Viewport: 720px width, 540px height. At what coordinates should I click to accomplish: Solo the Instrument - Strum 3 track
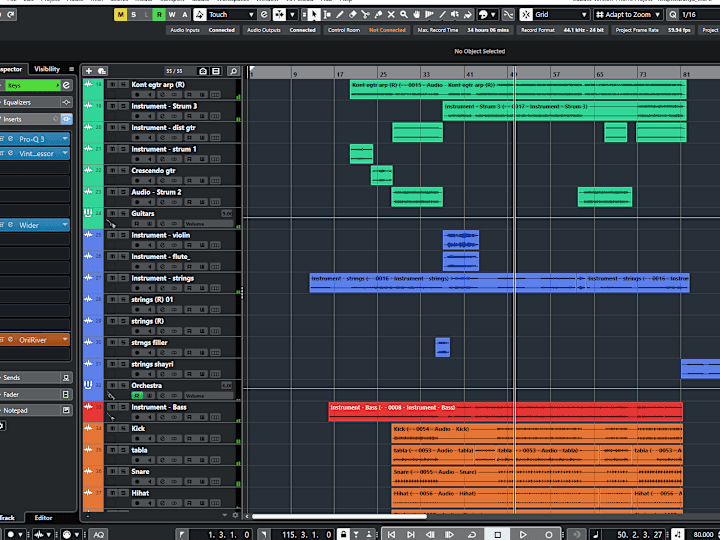pos(123,106)
